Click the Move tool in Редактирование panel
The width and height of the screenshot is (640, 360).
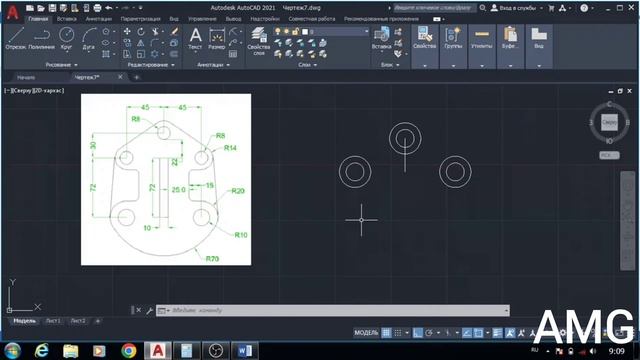click(x=127, y=31)
